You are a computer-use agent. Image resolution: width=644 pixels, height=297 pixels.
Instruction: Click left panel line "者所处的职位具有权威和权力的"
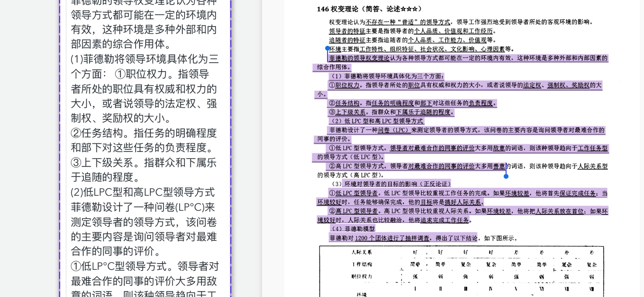(144, 89)
